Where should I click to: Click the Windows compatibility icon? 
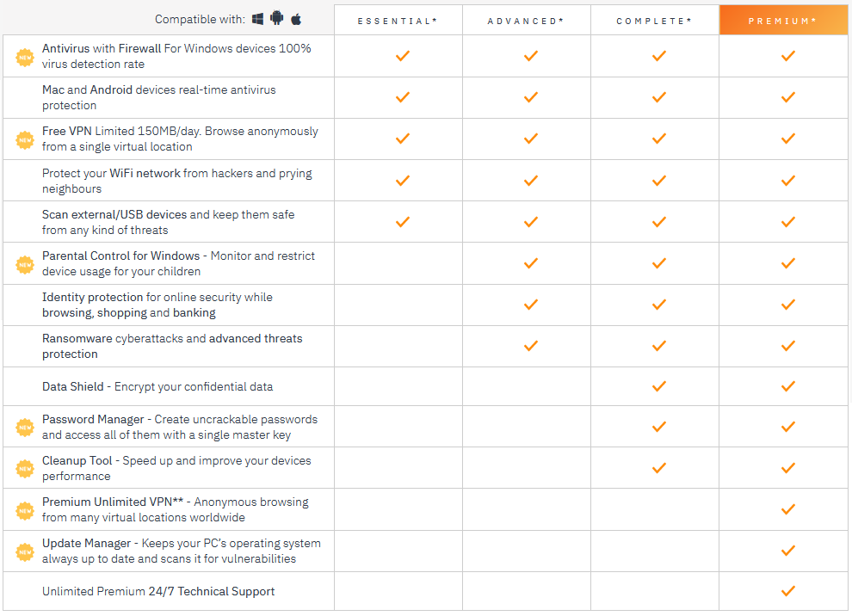click(257, 19)
